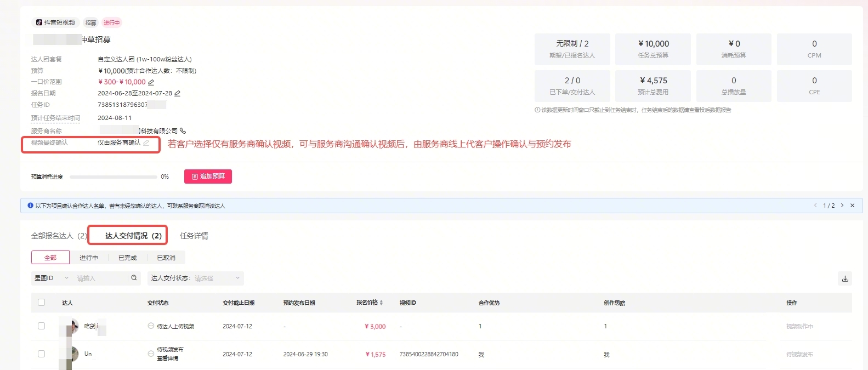Tick the select-all checkbox in table header
868x370 pixels.
coord(42,303)
